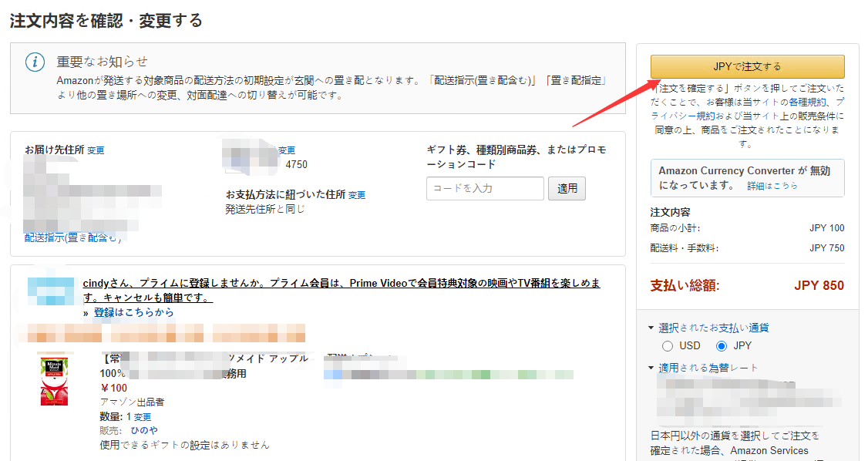Open the 各種規約 terms link
This screenshot has width=868, height=461.
(x=808, y=102)
